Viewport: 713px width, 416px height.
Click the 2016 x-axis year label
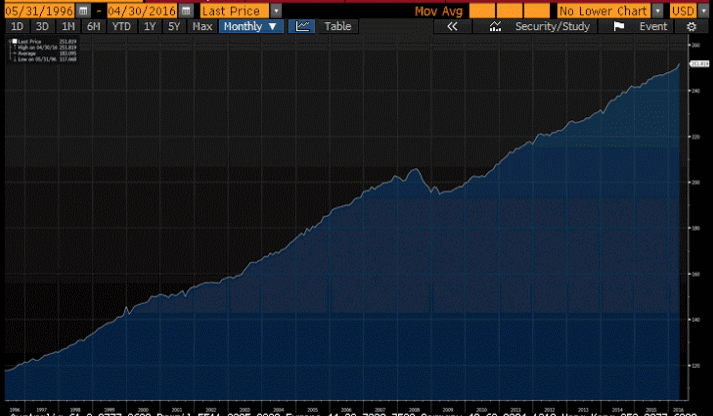(x=678, y=410)
